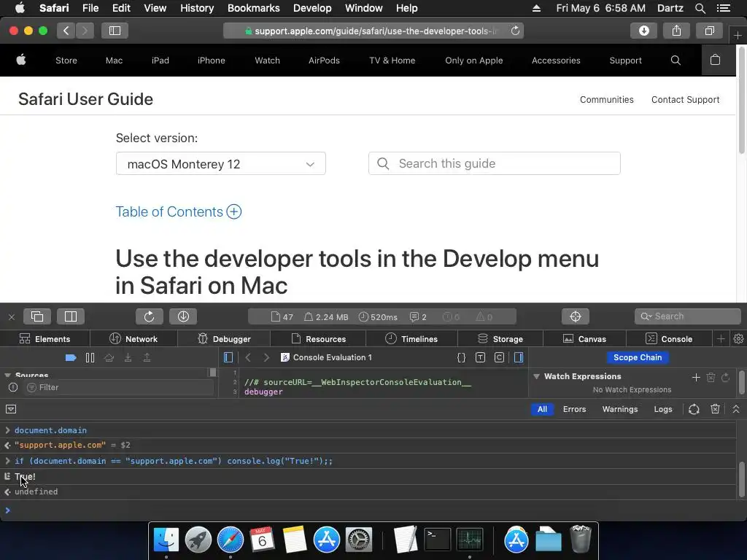Click the step out debugger button
The height and width of the screenshot is (560, 747).
(x=147, y=357)
